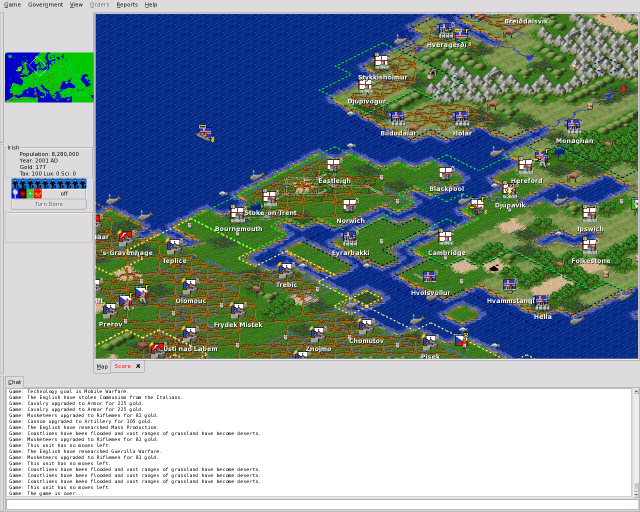Viewport: 640px width, 512px height.
Task: Select the Chat tab
Action: [x=14, y=382]
